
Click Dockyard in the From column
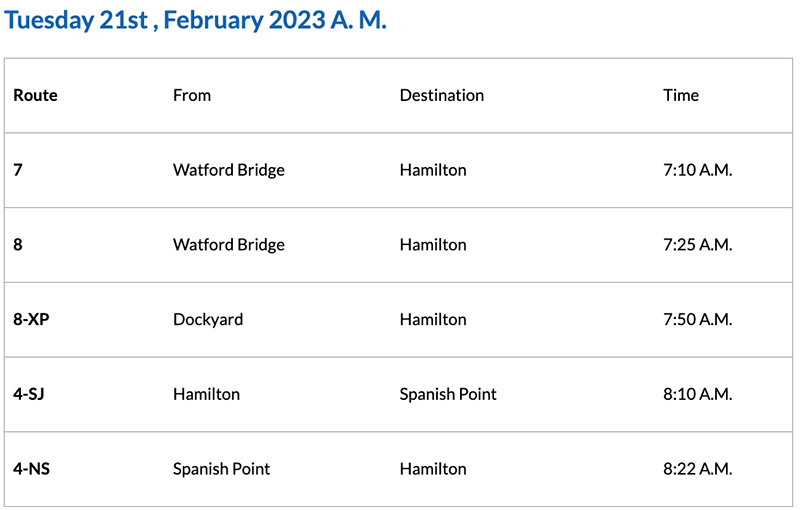207,320
